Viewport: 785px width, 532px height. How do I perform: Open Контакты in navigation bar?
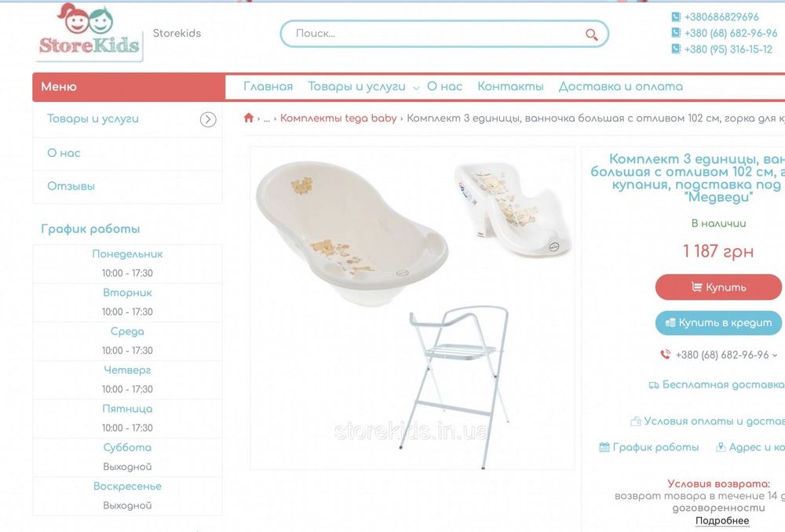coord(510,86)
